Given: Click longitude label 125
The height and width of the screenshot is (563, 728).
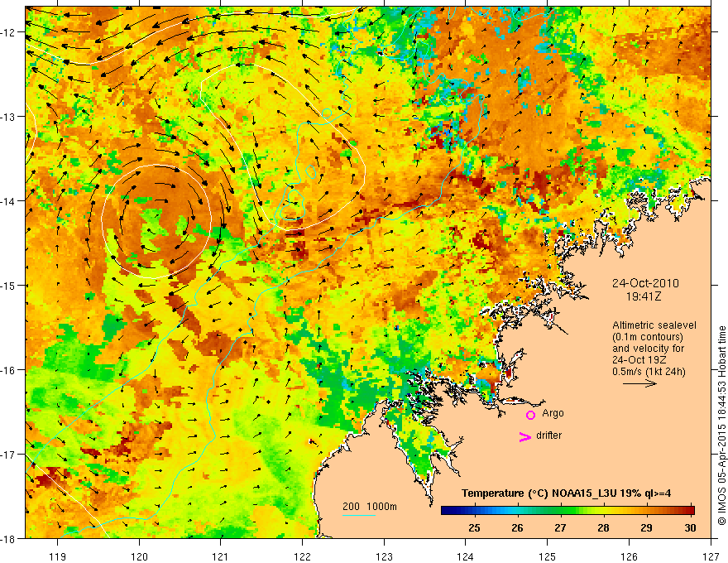Looking at the screenshot, I should (548, 556).
